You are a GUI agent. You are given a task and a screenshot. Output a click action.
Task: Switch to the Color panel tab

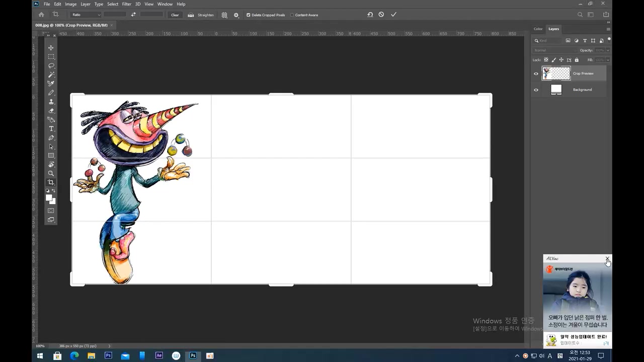(x=538, y=29)
